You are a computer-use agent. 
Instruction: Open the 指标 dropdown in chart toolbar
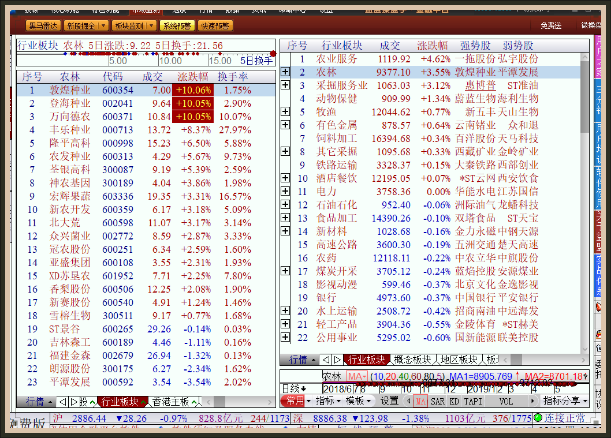tap(328, 401)
